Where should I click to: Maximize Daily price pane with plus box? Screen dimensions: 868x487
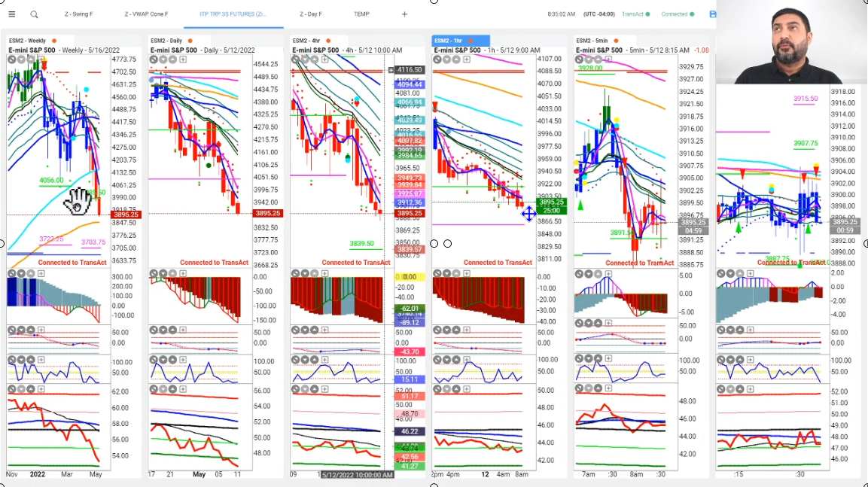click(183, 59)
